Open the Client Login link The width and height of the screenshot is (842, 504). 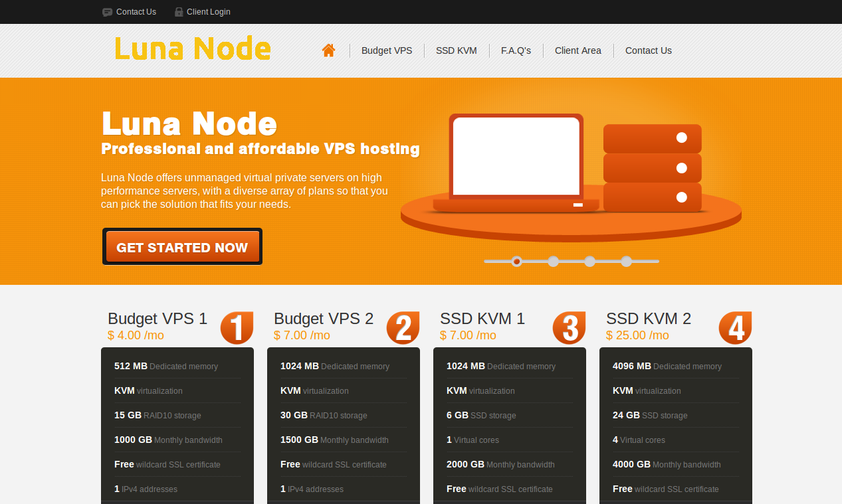(209, 12)
